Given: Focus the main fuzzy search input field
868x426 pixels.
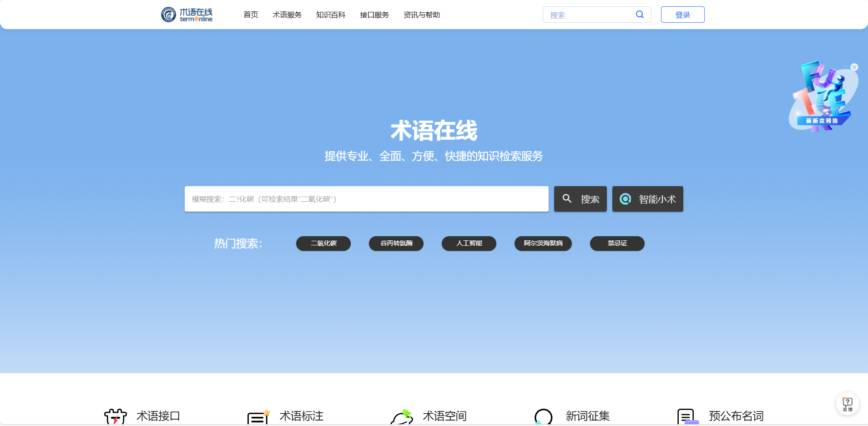Looking at the screenshot, I should click(366, 199).
